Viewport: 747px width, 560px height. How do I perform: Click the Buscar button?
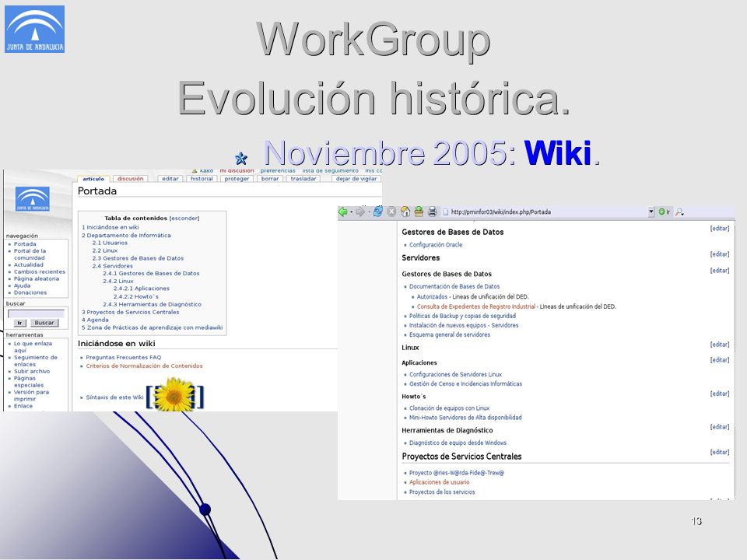click(x=44, y=323)
